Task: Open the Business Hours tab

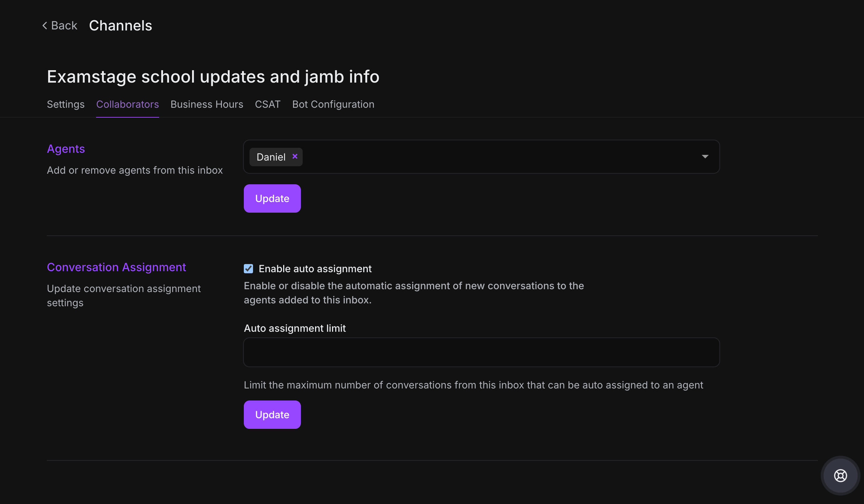Action: [207, 104]
